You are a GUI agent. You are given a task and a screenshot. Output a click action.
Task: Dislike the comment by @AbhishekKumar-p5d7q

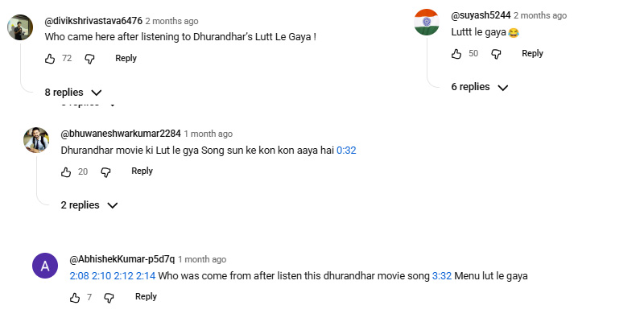coord(109,297)
